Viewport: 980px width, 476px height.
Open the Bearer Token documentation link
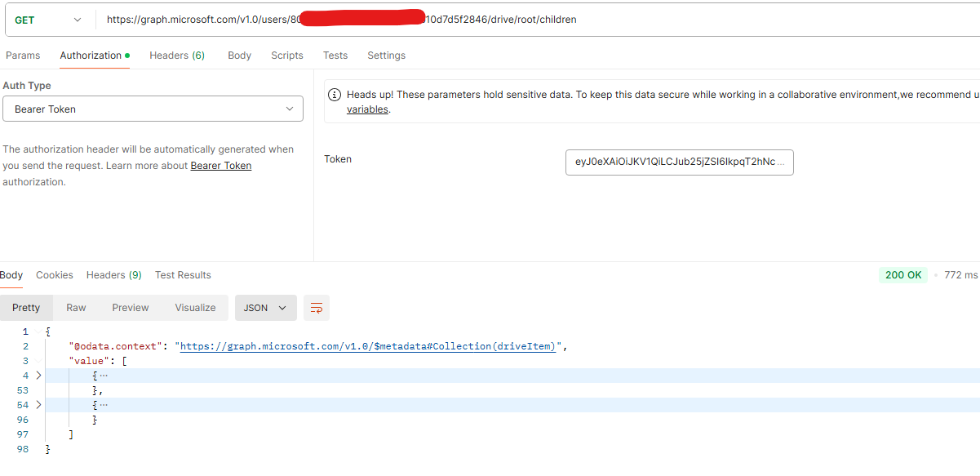click(x=220, y=165)
